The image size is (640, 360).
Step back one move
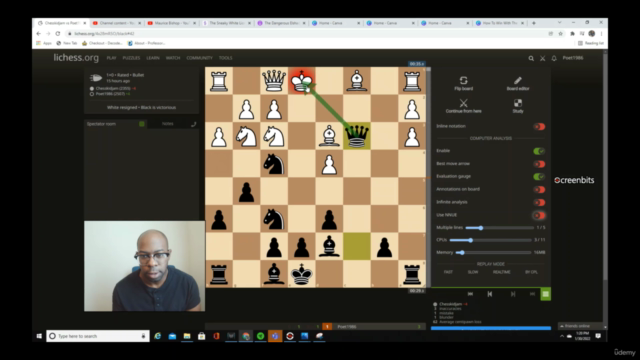tap(490, 294)
